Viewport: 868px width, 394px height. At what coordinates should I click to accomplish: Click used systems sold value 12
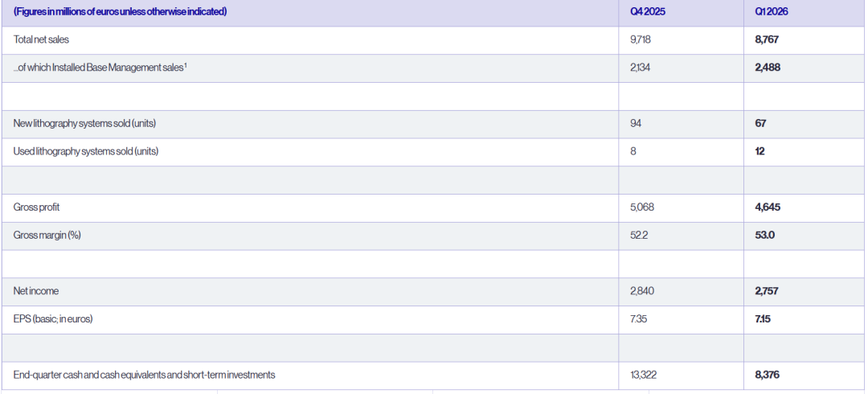point(759,151)
